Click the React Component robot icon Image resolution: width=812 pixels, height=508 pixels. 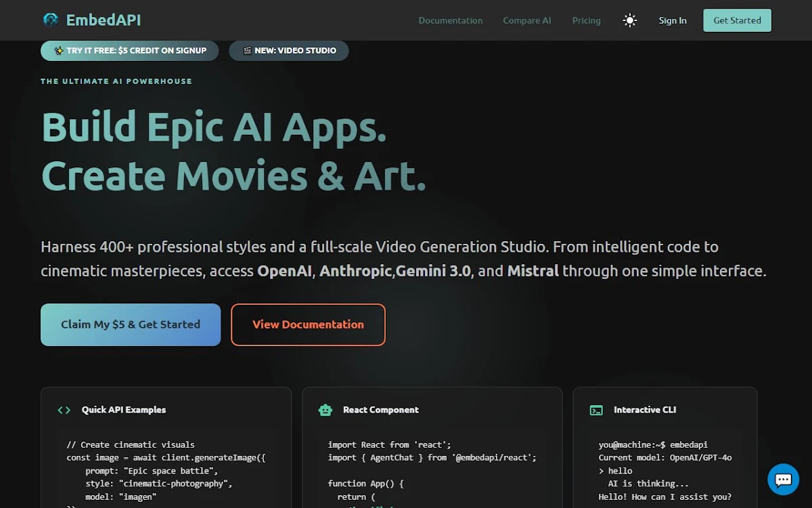pyautogui.click(x=325, y=410)
